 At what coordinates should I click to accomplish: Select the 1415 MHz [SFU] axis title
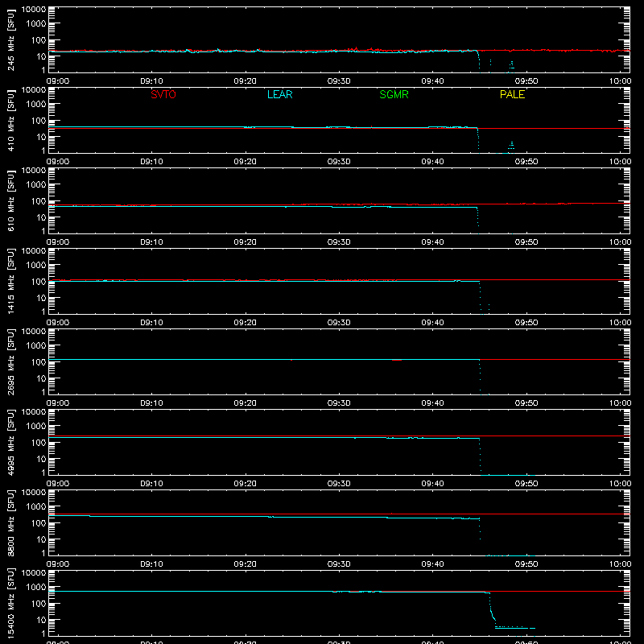click(x=10, y=281)
